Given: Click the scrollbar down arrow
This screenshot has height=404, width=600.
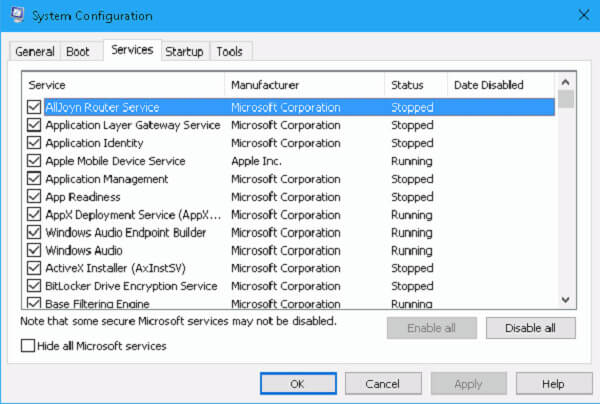Looking at the screenshot, I should pos(566,300).
